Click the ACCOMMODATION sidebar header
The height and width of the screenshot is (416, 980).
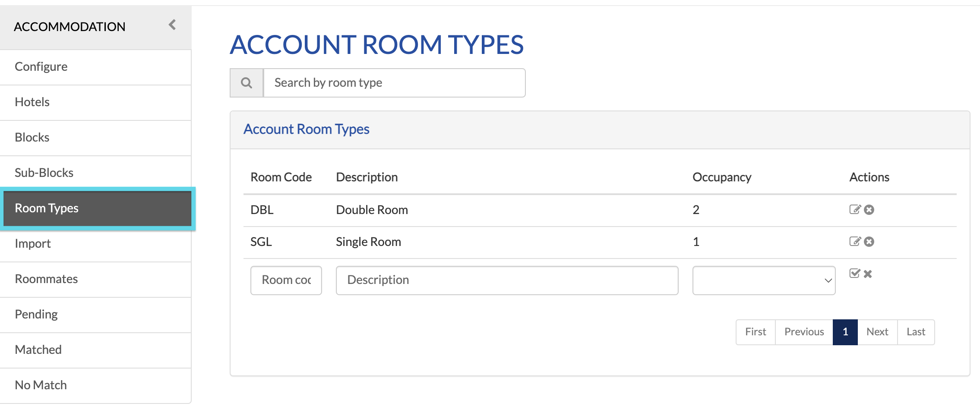pos(70,27)
